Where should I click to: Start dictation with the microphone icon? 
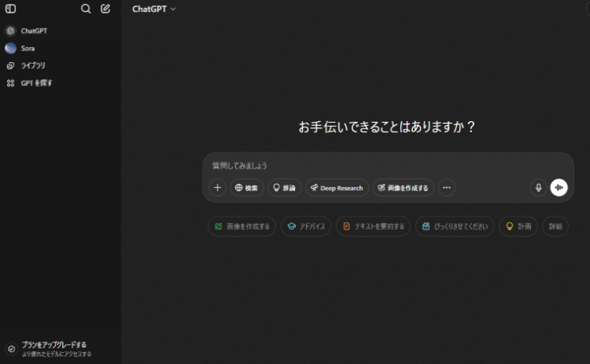(x=538, y=188)
